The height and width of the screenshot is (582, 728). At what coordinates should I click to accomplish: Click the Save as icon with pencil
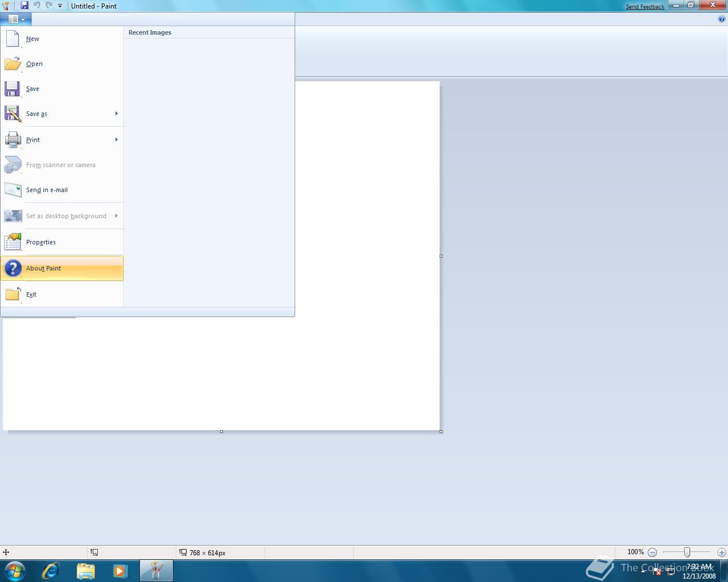coord(13,114)
